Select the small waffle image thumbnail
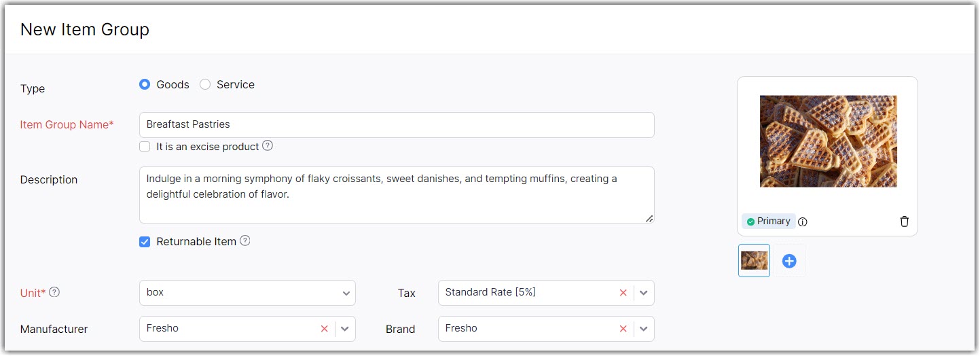980x356 pixels. [x=754, y=261]
